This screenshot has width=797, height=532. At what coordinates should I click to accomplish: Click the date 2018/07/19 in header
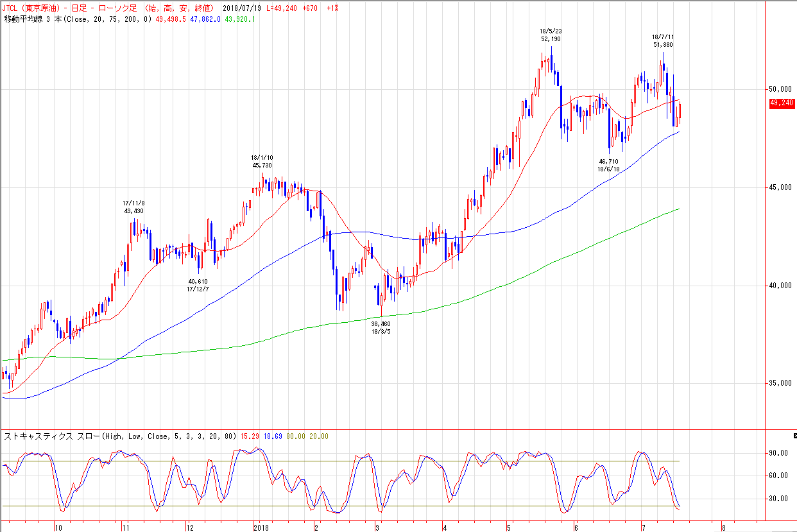(x=243, y=8)
